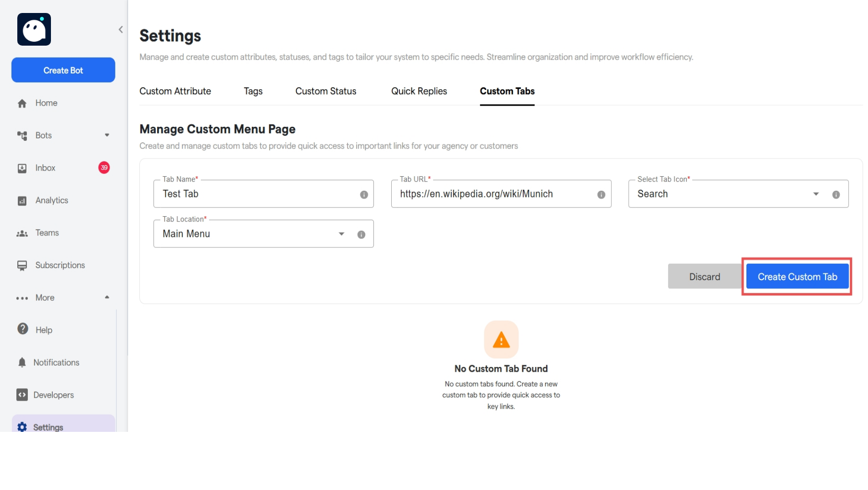The height and width of the screenshot is (490, 868).
Task: Click the Search value in icon selector
Action: tap(653, 194)
